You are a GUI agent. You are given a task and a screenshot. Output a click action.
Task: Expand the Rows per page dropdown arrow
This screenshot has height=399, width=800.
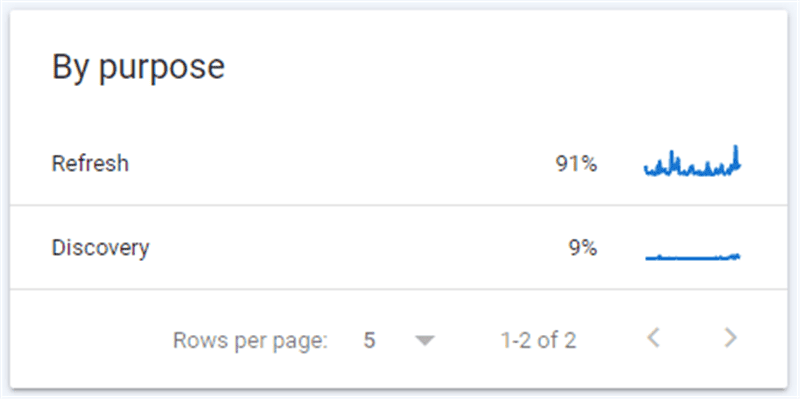[x=424, y=340]
